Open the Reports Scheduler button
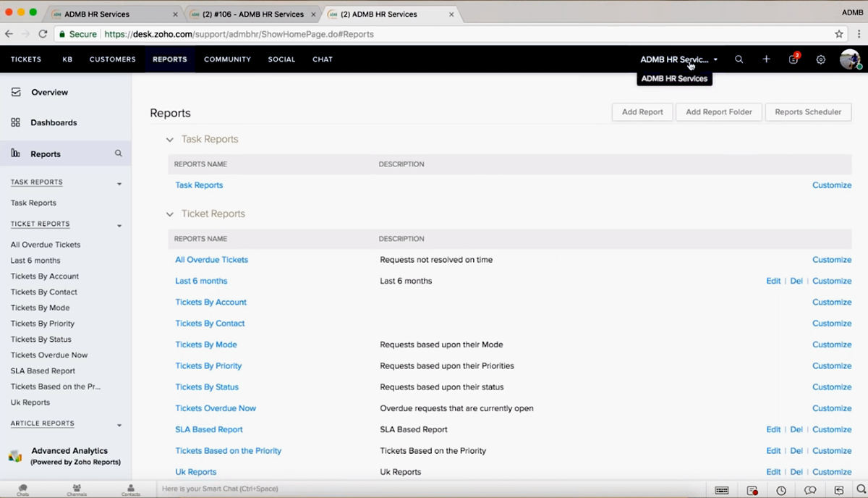 (808, 112)
